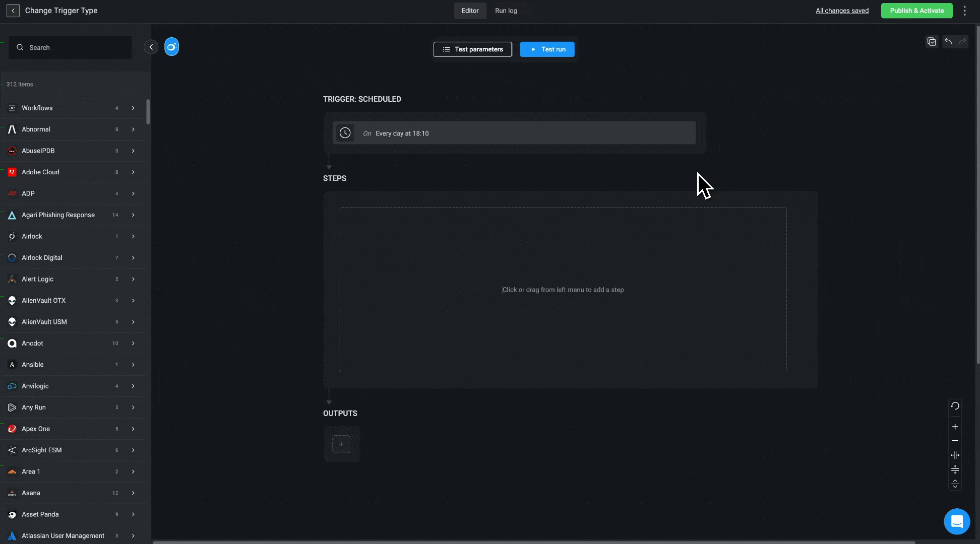This screenshot has width=980, height=544.
Task: Select the Editor tab
Action: click(470, 11)
